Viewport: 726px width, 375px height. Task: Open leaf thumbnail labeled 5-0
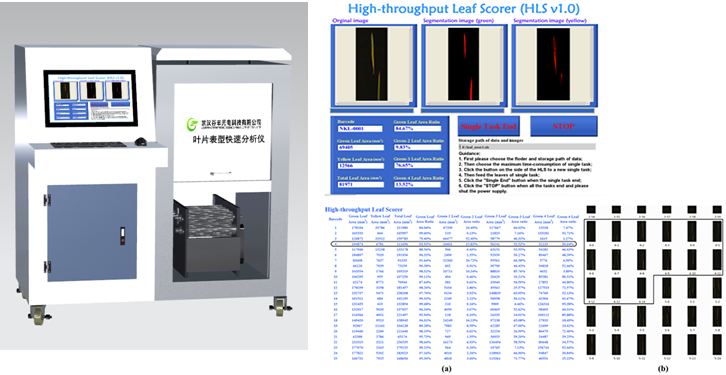[667, 288]
